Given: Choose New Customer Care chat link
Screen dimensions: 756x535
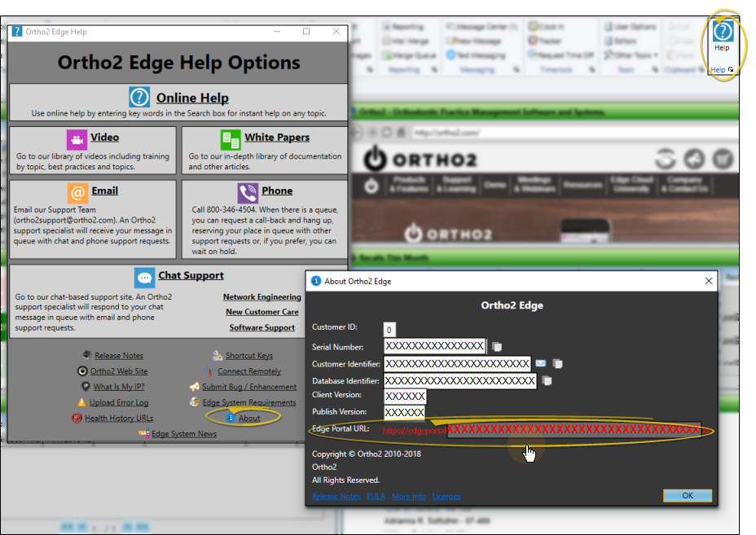Looking at the screenshot, I should point(262,312).
